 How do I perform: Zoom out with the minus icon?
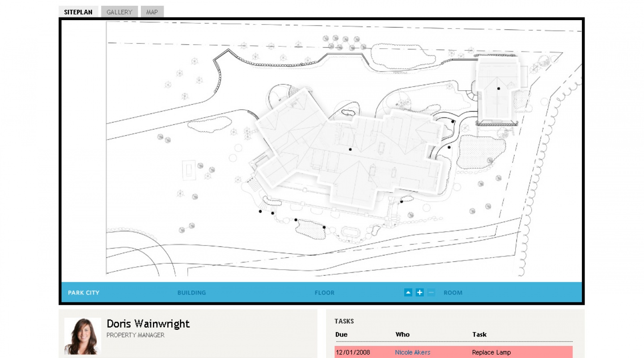(431, 293)
